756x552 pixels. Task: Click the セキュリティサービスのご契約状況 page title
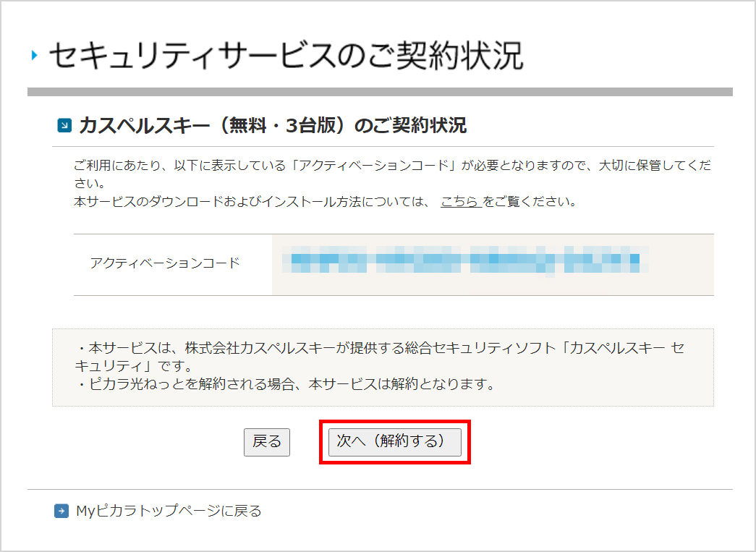tap(286, 55)
